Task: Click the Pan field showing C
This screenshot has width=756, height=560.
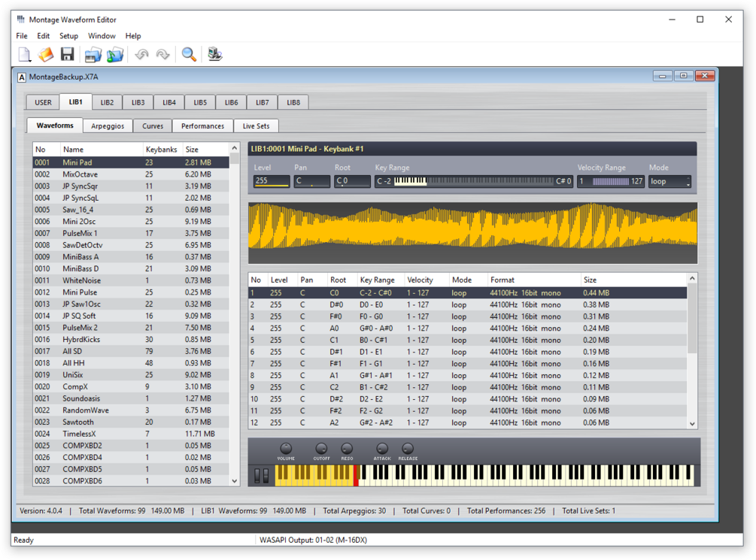Action: [312, 181]
